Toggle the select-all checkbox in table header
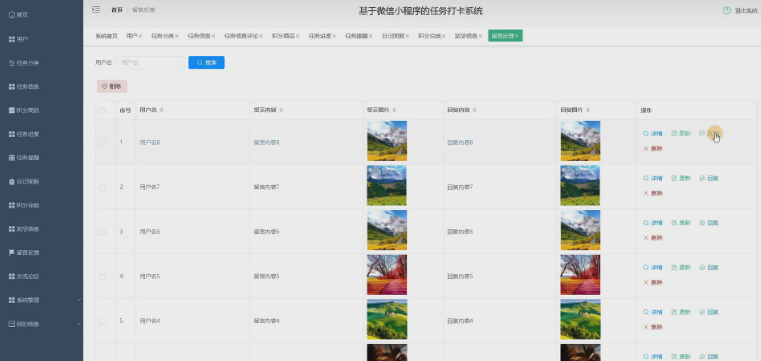This screenshot has height=361, width=761. (102, 111)
